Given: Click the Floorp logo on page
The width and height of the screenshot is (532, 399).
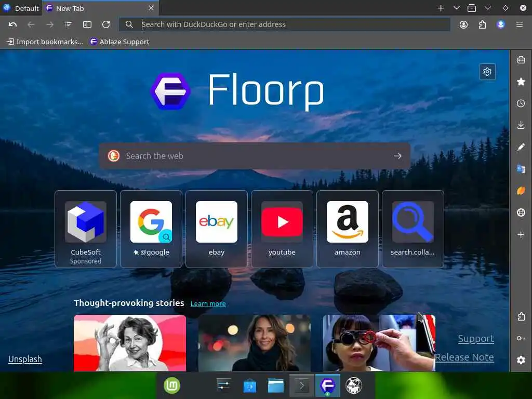Looking at the screenshot, I should pyautogui.click(x=170, y=91).
